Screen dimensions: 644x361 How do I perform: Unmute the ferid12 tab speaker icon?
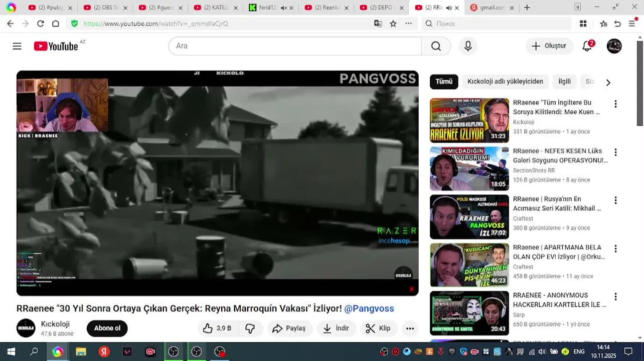(x=284, y=8)
